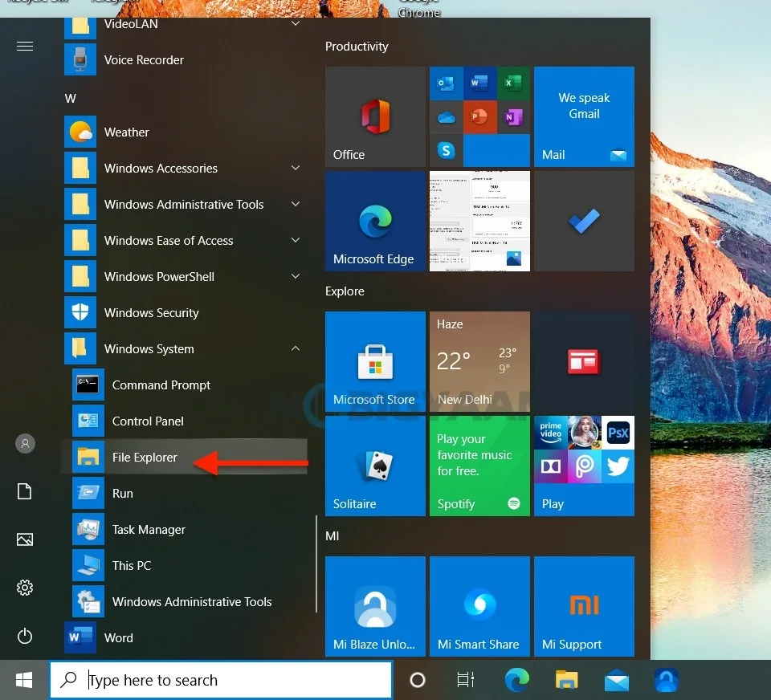This screenshot has width=771, height=700.
Task: Open Settings gear in Start sidebar
Action: [25, 588]
